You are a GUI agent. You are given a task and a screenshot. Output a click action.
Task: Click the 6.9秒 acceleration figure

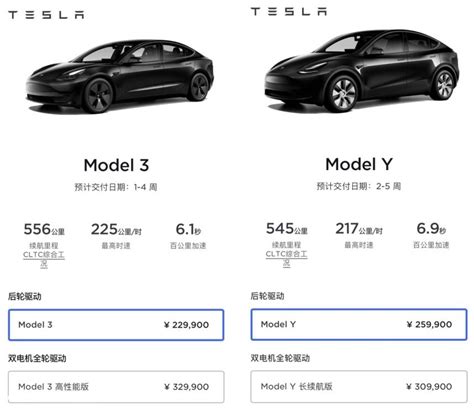pyautogui.click(x=431, y=229)
